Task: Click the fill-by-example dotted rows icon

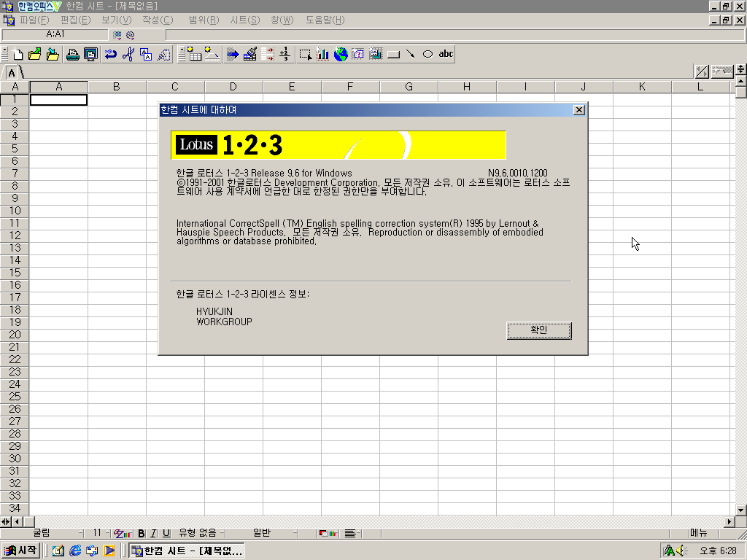Action: click(267, 54)
